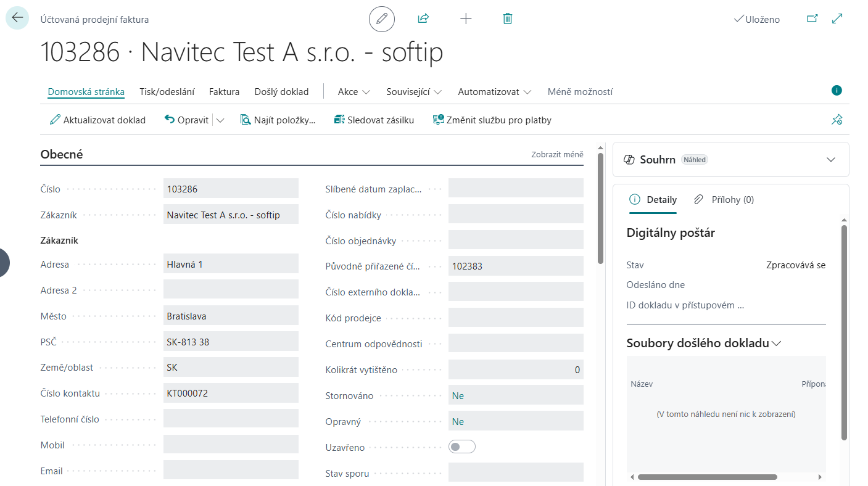Collapse Soubory došlého dokladu section
This screenshot has height=486, width=868.
point(704,343)
